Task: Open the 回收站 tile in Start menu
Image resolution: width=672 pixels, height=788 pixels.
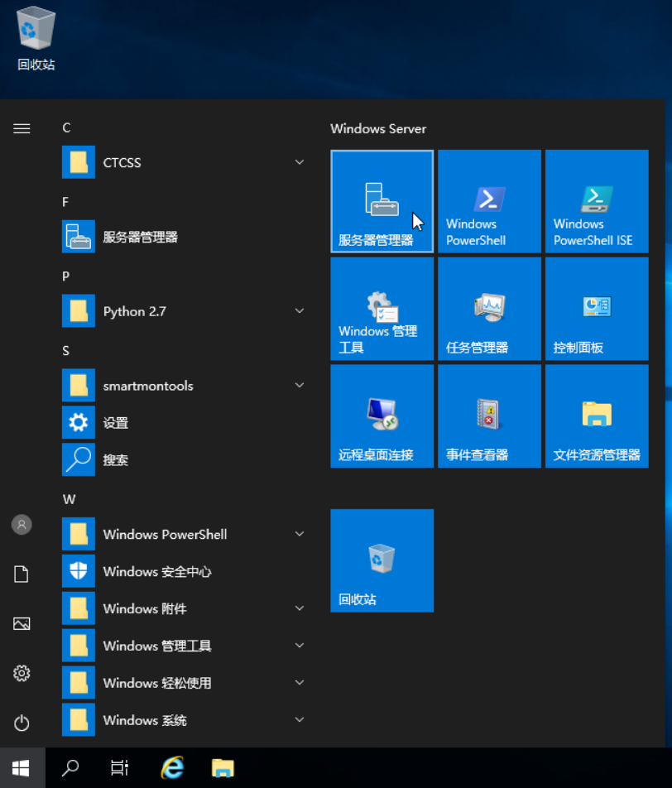Action: pyautogui.click(x=382, y=560)
